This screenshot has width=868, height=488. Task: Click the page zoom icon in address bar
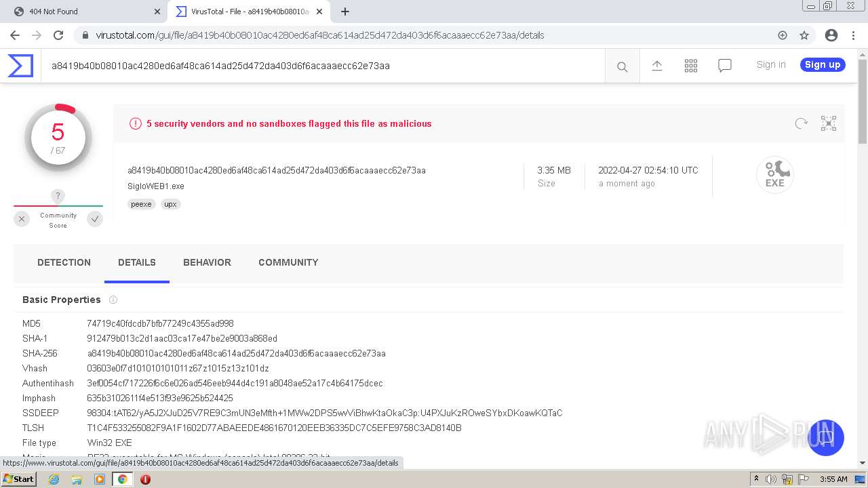click(x=783, y=35)
